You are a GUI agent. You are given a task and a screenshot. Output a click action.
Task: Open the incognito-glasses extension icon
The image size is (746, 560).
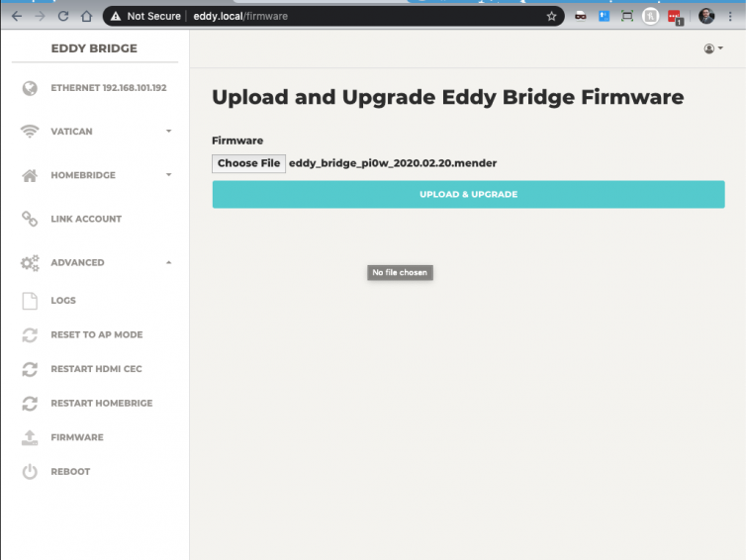point(581,16)
